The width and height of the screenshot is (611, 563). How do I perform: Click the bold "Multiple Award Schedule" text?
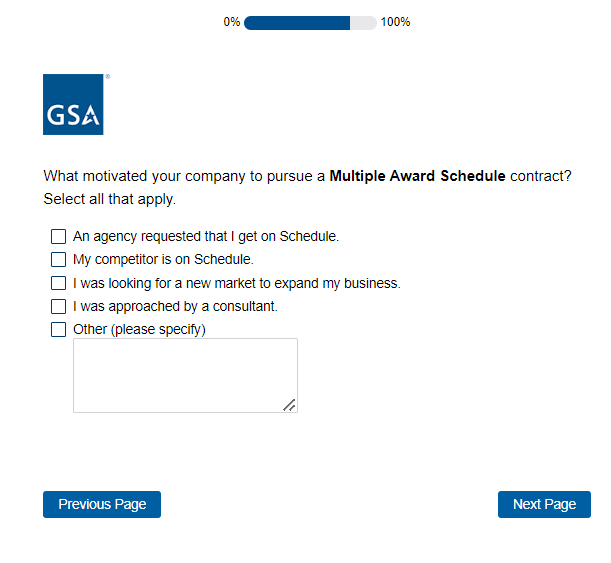[x=417, y=176]
